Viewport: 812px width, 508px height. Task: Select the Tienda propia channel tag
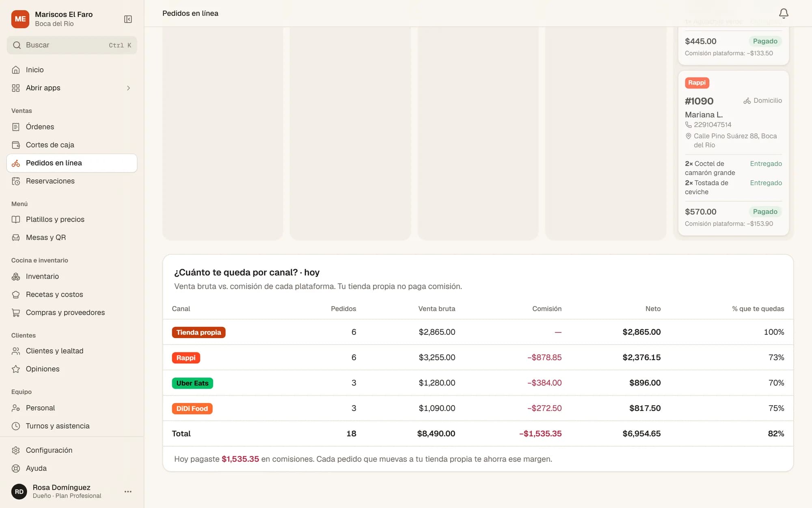199,332
